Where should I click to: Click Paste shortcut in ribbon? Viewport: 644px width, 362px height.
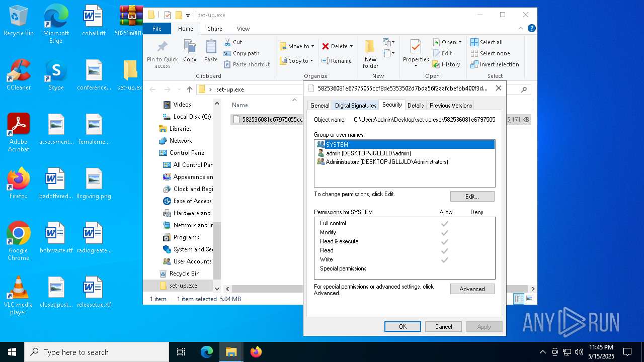(247, 64)
